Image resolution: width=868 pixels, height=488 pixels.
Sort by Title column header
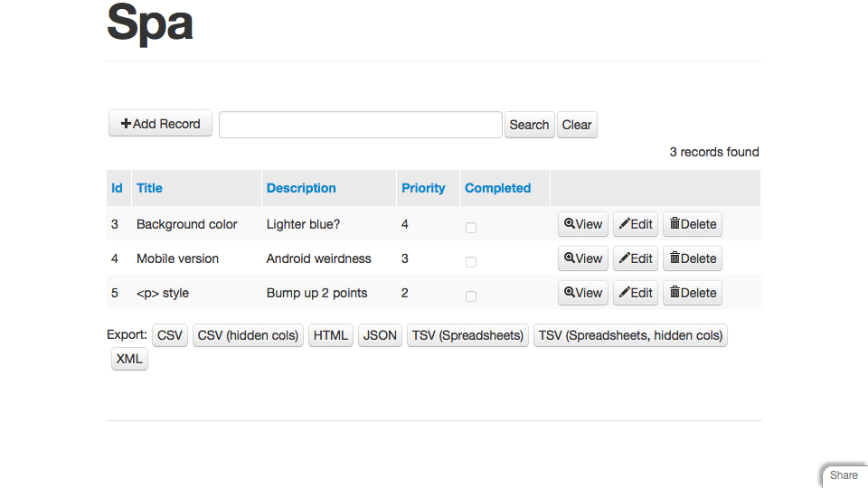pos(149,188)
